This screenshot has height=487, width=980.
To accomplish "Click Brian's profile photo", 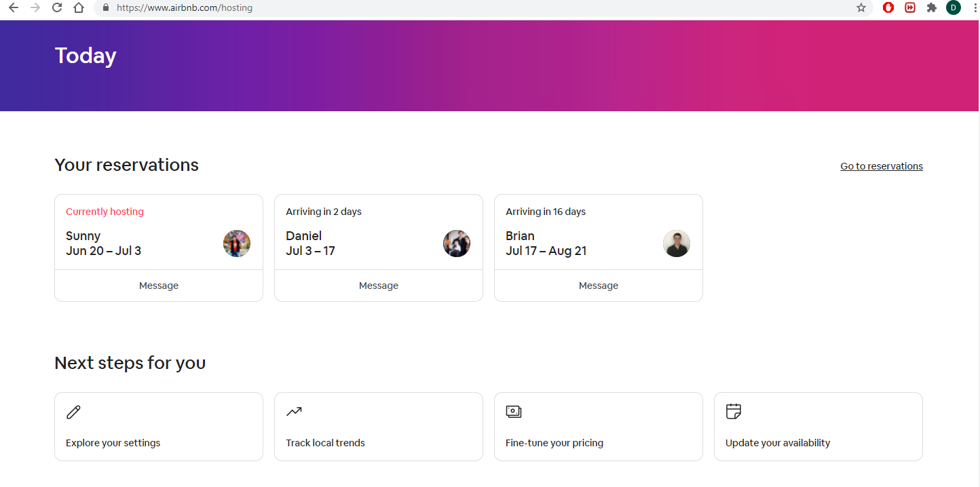I will [677, 243].
